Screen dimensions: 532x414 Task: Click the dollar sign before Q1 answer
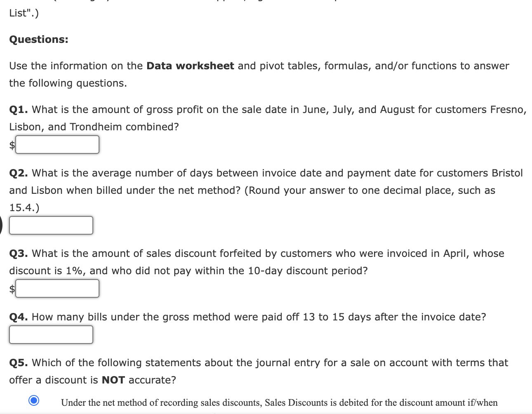pos(11,144)
